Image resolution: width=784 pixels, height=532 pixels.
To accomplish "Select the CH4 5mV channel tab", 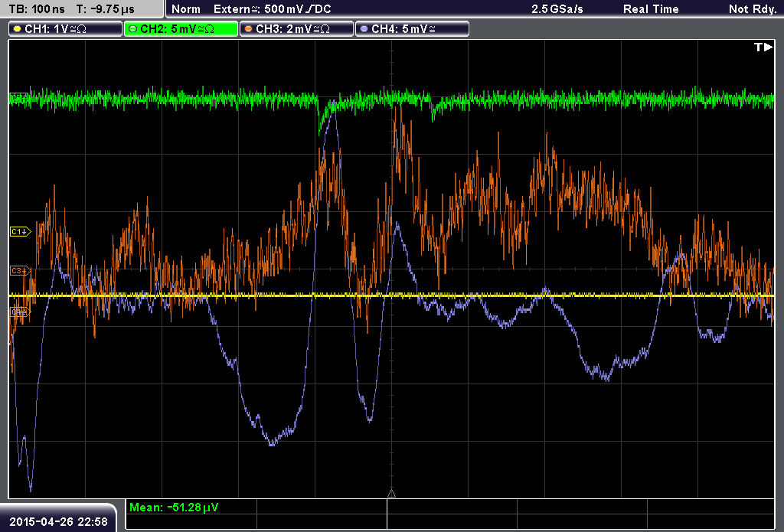I will tap(412, 29).
